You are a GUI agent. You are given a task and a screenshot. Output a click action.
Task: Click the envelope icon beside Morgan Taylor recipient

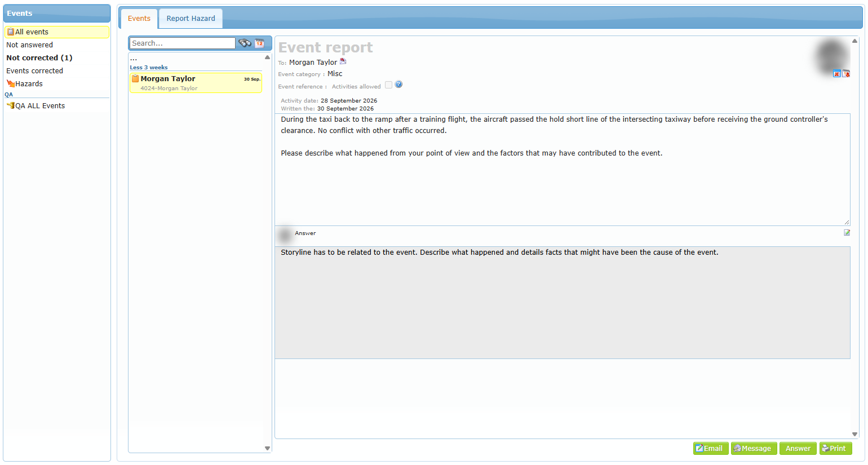click(343, 61)
